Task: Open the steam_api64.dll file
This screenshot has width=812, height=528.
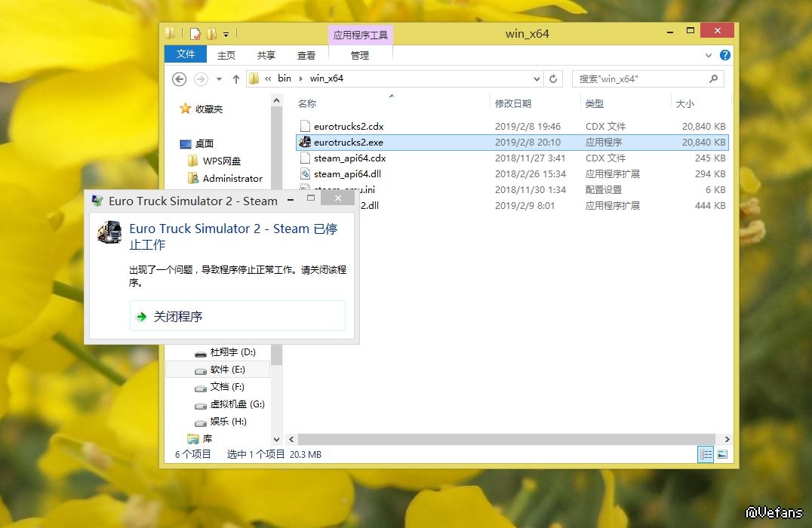Action: [347, 174]
